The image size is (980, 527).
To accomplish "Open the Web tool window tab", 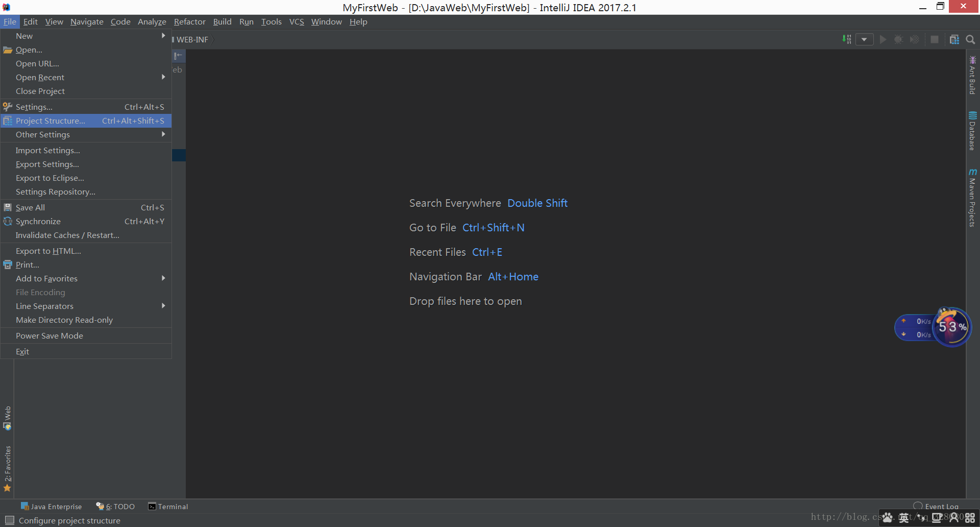I will point(7,418).
